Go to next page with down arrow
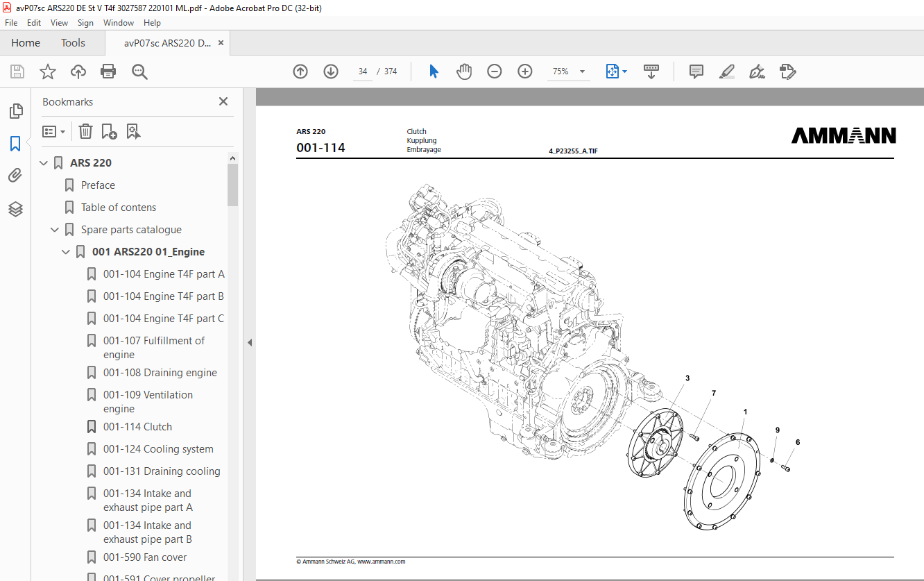The height and width of the screenshot is (581, 924). (x=331, y=71)
